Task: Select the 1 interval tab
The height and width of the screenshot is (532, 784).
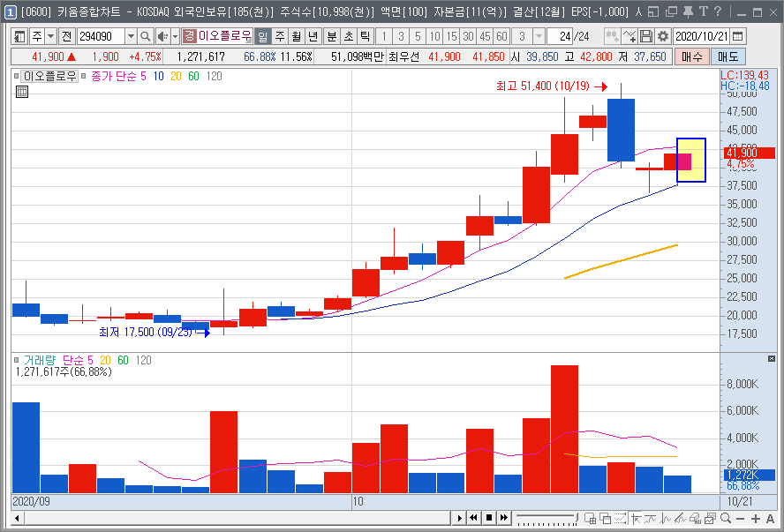Action: tap(383, 36)
